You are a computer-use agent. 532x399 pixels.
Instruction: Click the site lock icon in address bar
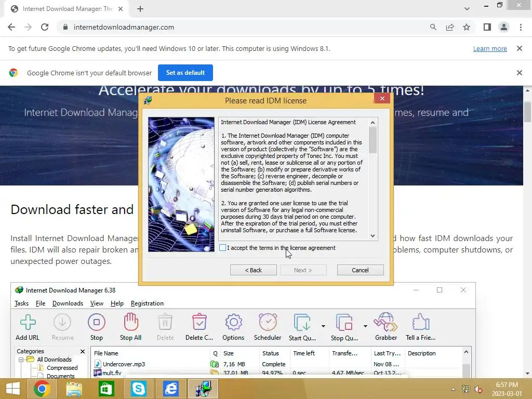coord(65,27)
